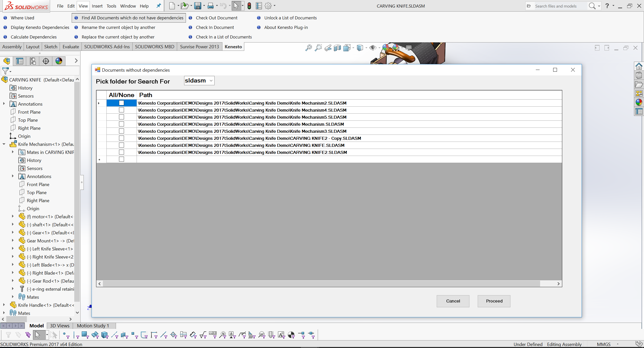
Task: Click Zoom to Fit magnifier icon
Action: 308,48
